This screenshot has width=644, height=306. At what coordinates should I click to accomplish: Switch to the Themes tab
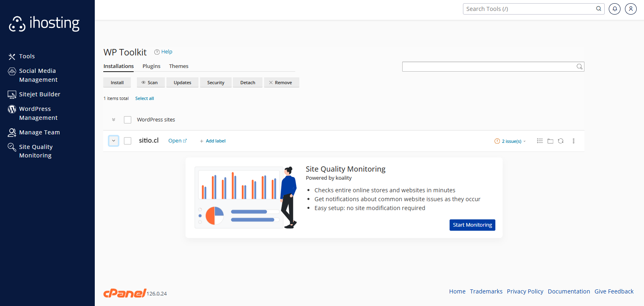[179, 66]
